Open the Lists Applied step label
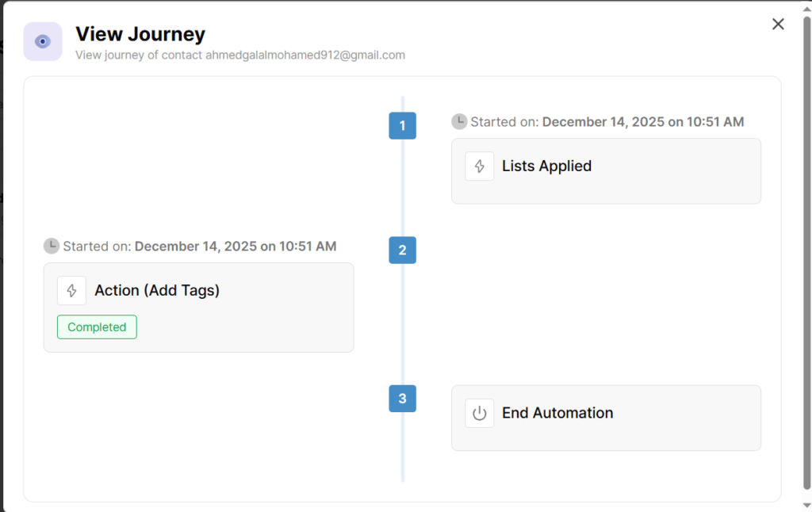Image resolution: width=812 pixels, height=512 pixels. (x=546, y=166)
